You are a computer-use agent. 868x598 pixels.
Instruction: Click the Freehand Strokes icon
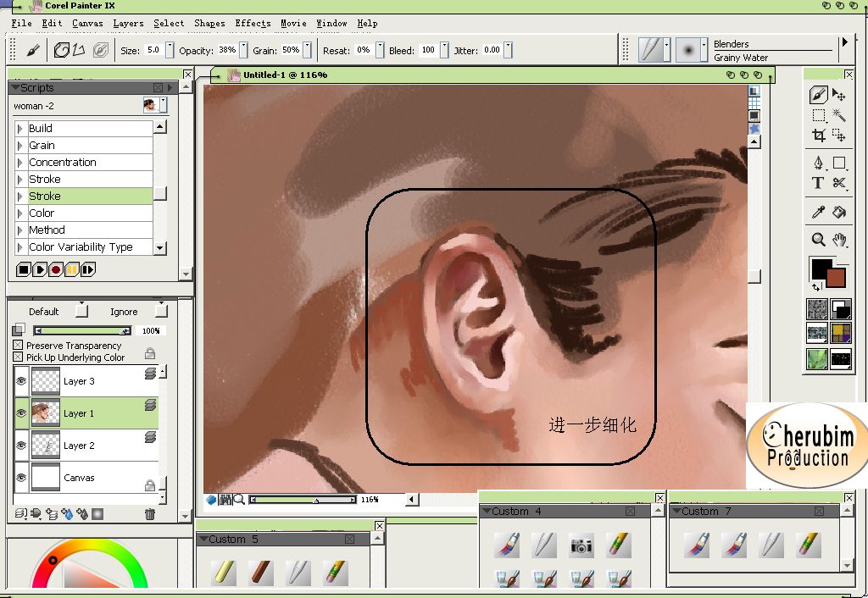tap(62, 50)
